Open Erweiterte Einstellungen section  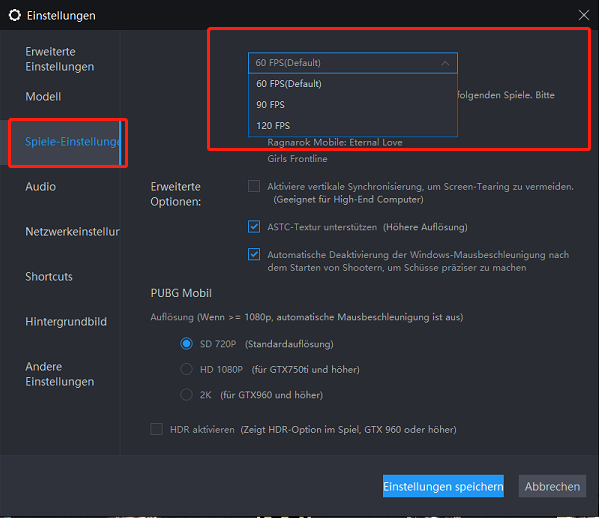(60, 59)
